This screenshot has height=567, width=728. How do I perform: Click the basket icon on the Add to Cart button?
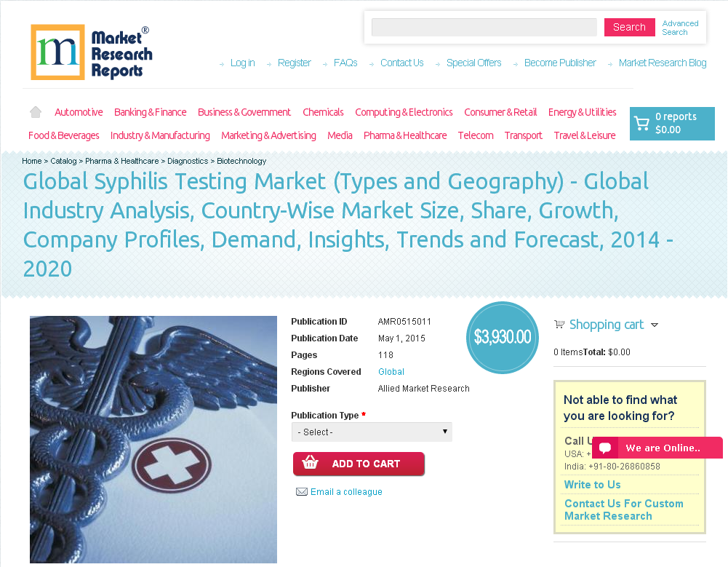pyautogui.click(x=308, y=464)
